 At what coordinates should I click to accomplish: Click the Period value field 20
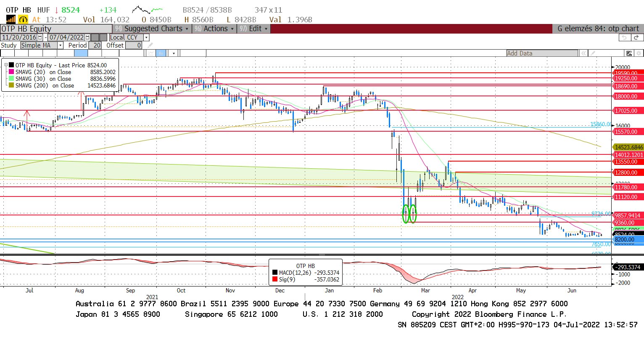(x=95, y=45)
